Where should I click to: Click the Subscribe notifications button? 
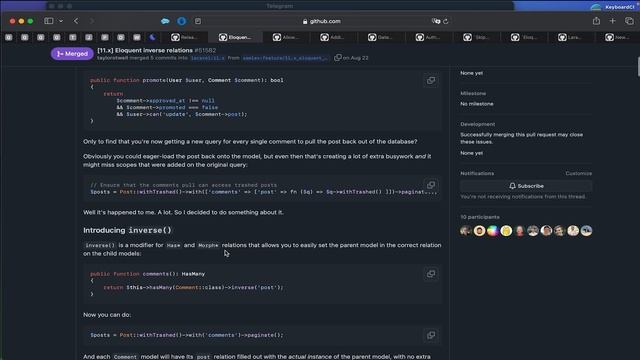(526, 186)
